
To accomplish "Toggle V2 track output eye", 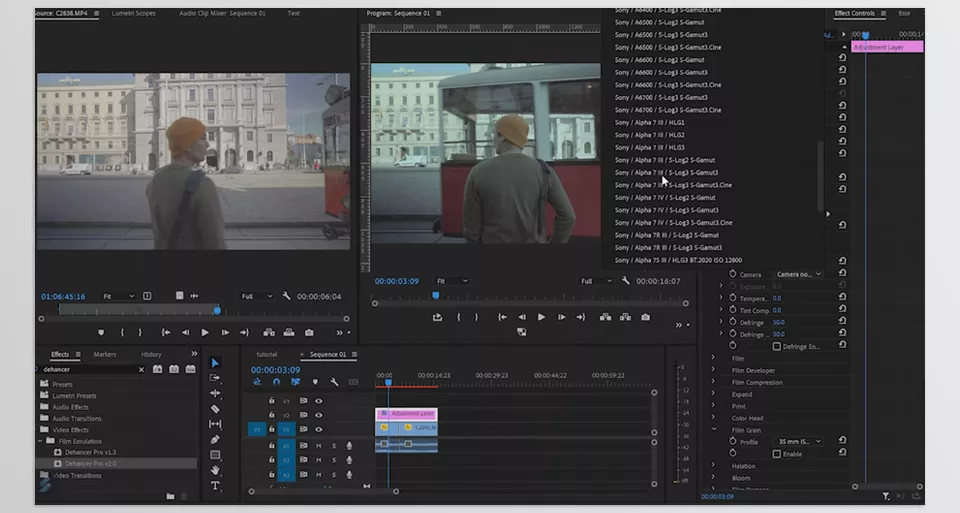I will coord(318,415).
